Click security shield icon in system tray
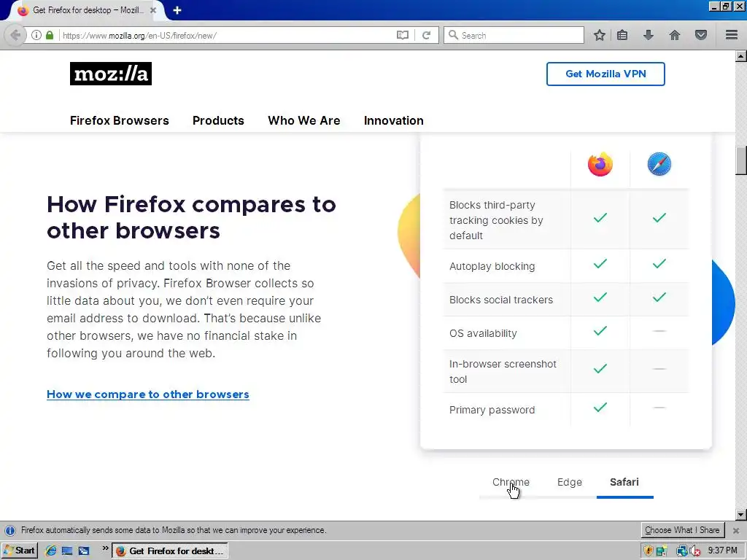This screenshot has width=747, height=560. [x=649, y=551]
